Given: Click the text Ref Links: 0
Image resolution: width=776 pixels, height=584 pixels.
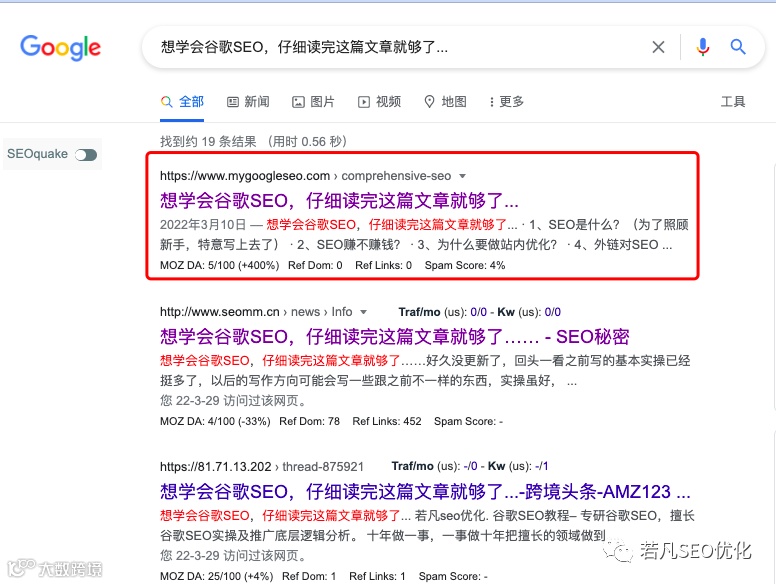Looking at the screenshot, I should pyautogui.click(x=384, y=266).
